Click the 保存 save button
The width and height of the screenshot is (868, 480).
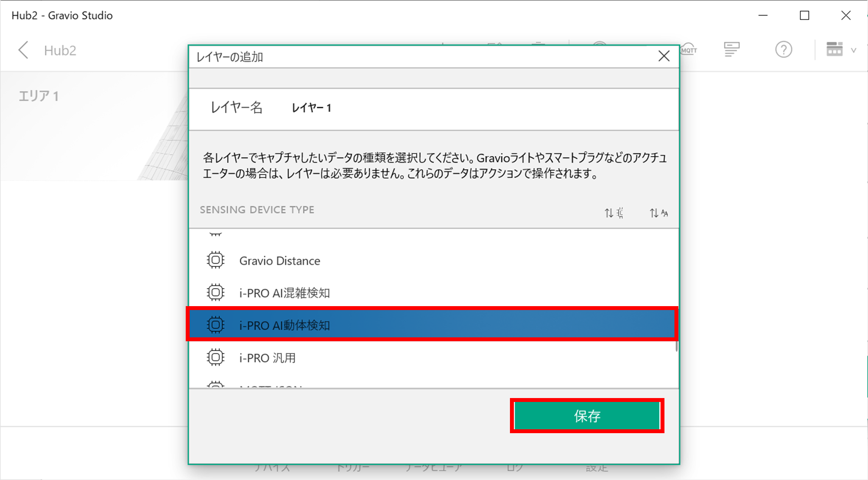(x=587, y=416)
